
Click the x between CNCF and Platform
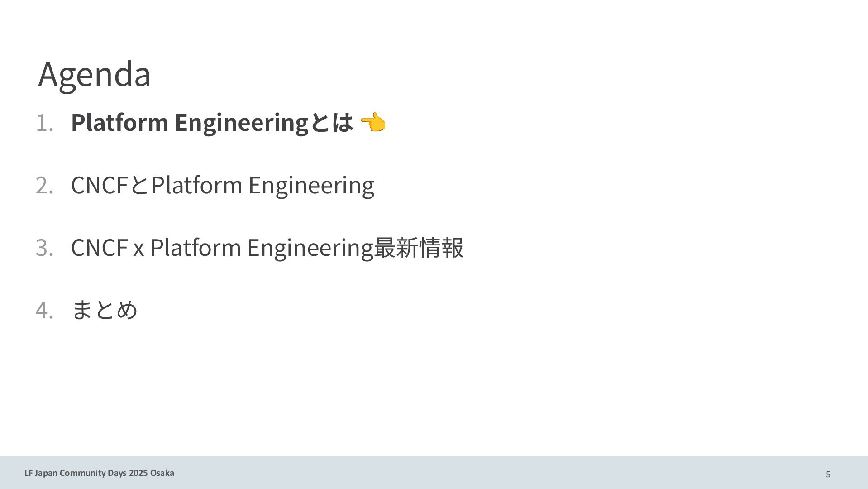(x=138, y=249)
